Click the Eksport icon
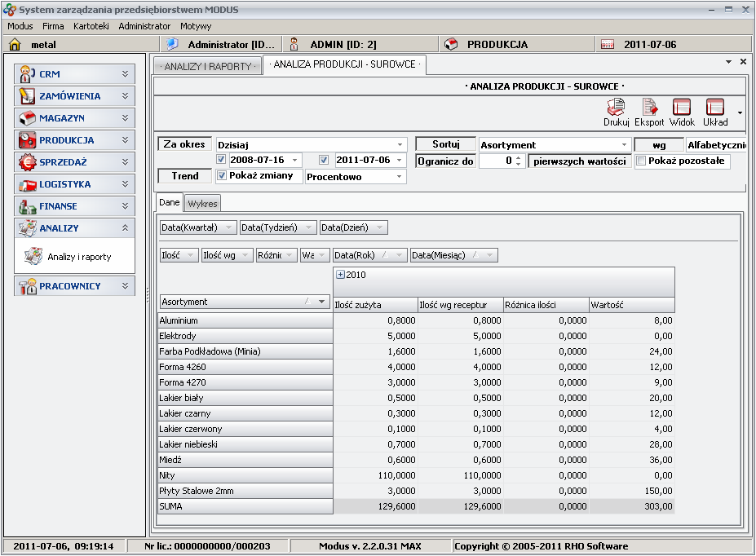The height and width of the screenshot is (556, 756). tap(649, 108)
